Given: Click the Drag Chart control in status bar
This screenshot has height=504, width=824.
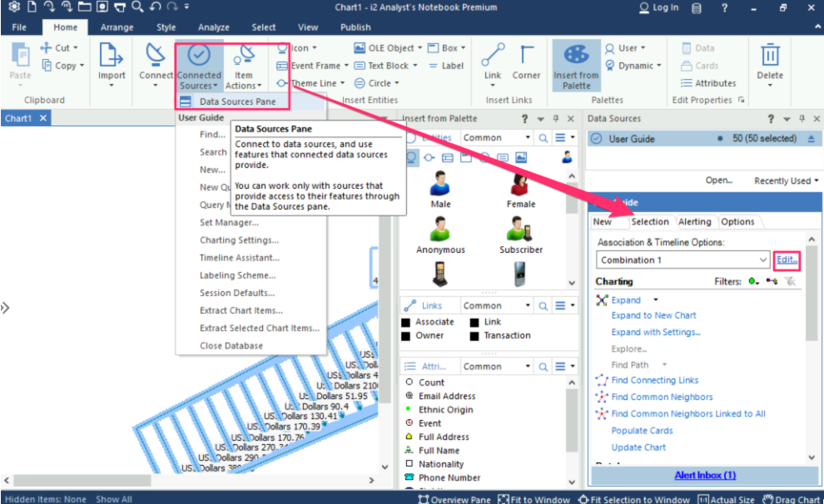Looking at the screenshot, I should click(x=792, y=499).
